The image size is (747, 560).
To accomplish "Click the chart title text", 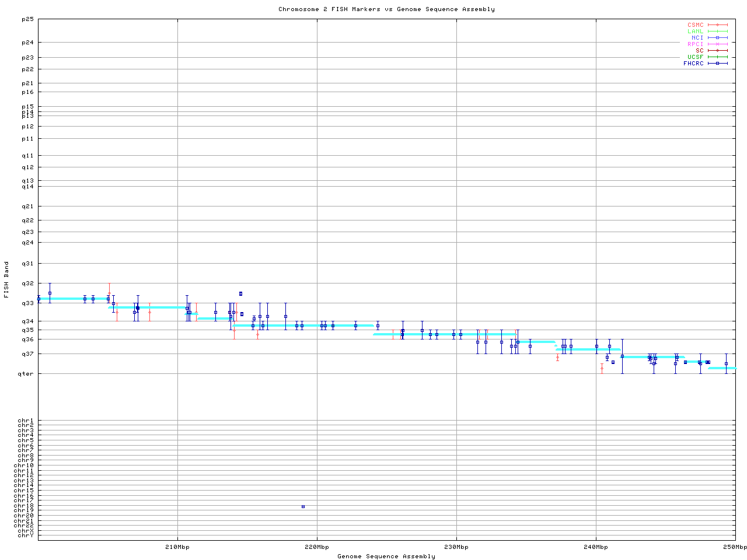I will coord(386,9).
